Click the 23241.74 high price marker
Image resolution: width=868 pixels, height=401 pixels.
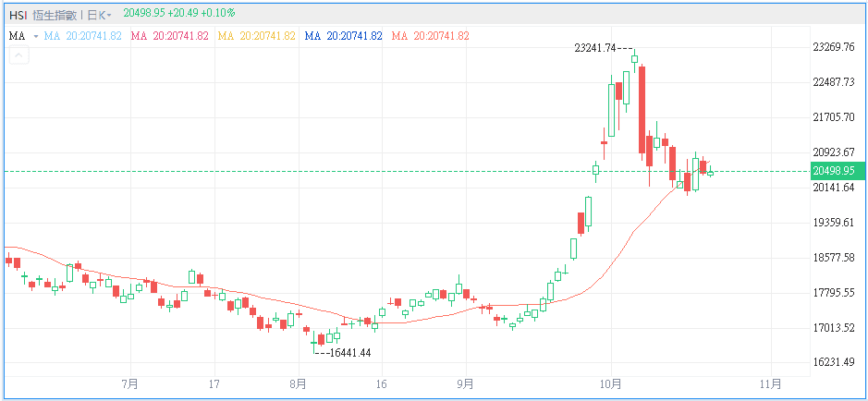click(x=595, y=48)
